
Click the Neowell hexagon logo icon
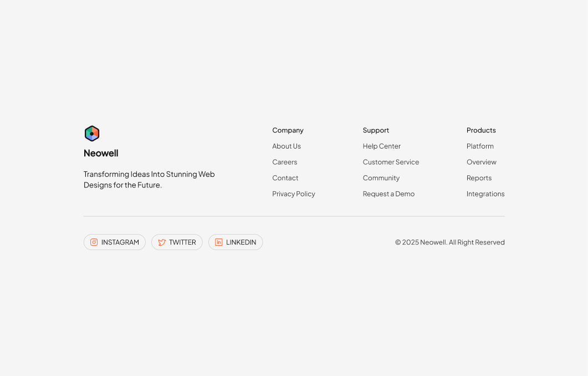(x=92, y=133)
